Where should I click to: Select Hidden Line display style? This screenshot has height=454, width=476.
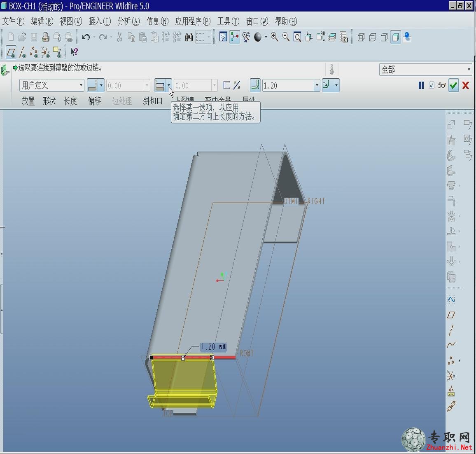click(x=373, y=37)
